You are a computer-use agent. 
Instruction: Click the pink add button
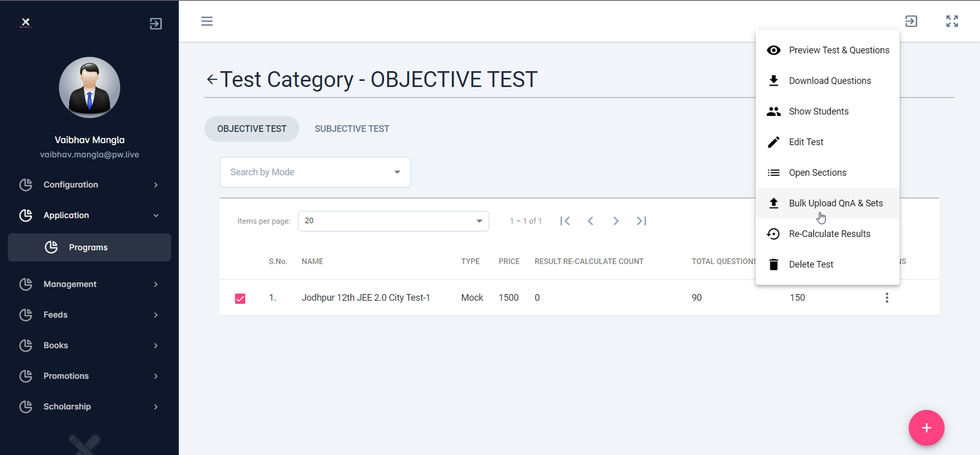coord(926,428)
